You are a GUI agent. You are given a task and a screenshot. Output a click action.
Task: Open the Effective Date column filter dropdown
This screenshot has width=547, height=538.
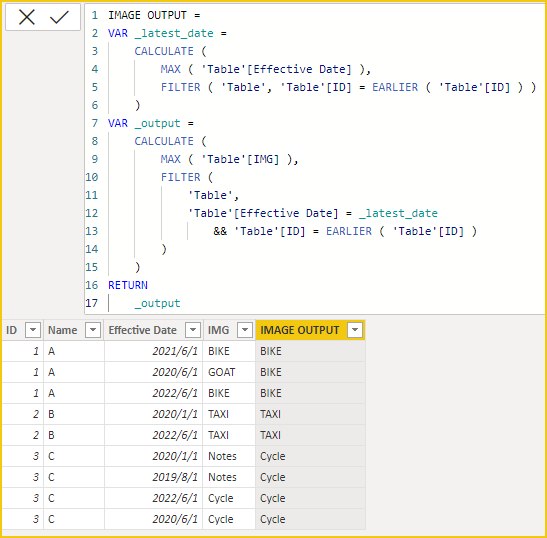click(193, 330)
